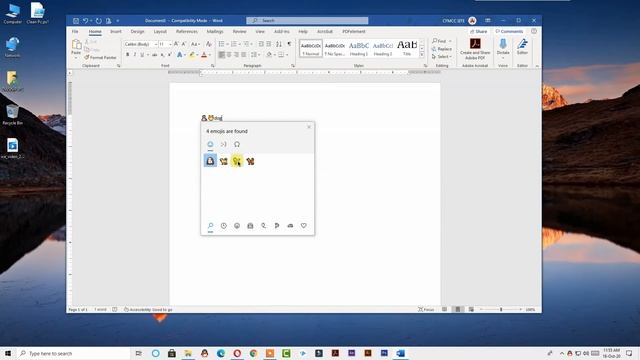Open most recently used emoji category

[x=224, y=226]
